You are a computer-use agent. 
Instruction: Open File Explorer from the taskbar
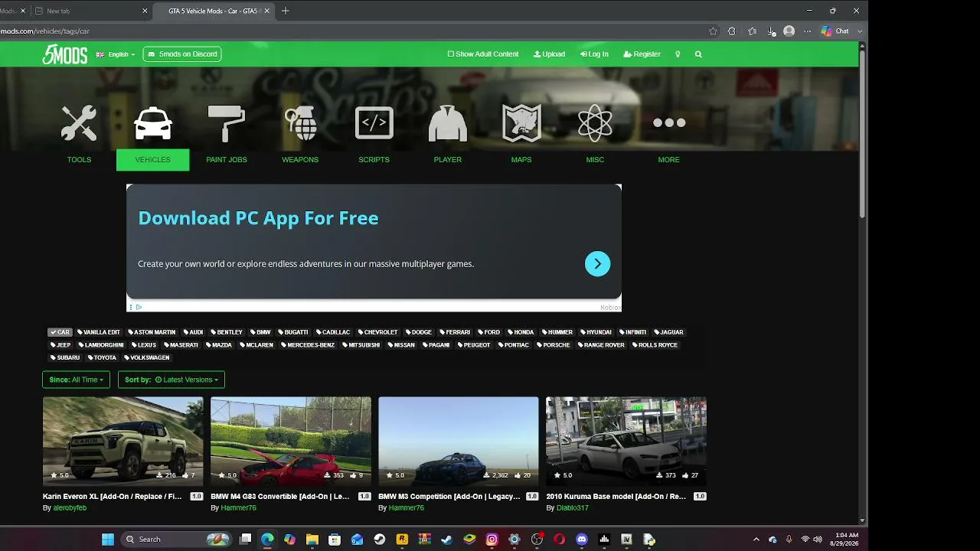pos(312,540)
